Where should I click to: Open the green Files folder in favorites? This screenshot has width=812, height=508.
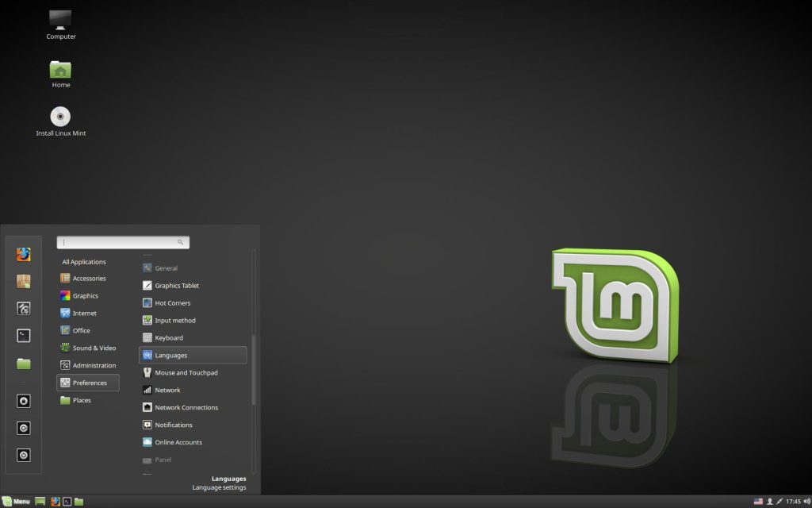click(24, 364)
